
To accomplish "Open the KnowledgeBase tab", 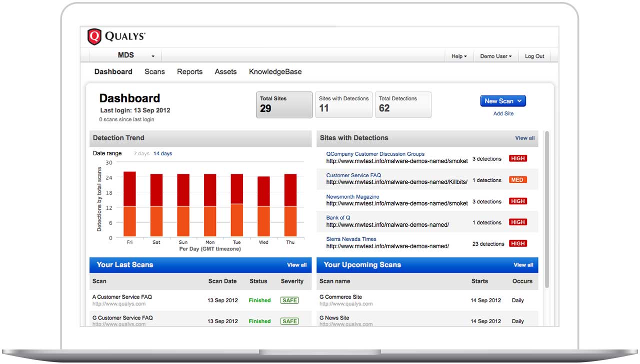I will coord(275,71).
